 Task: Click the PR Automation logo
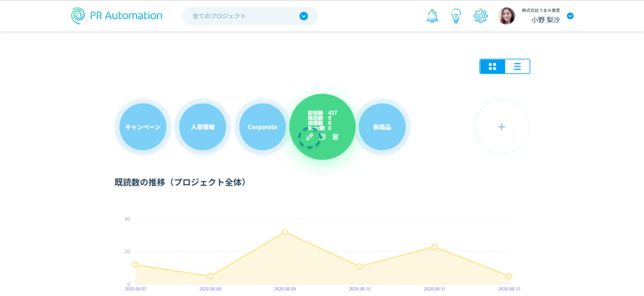tap(116, 16)
